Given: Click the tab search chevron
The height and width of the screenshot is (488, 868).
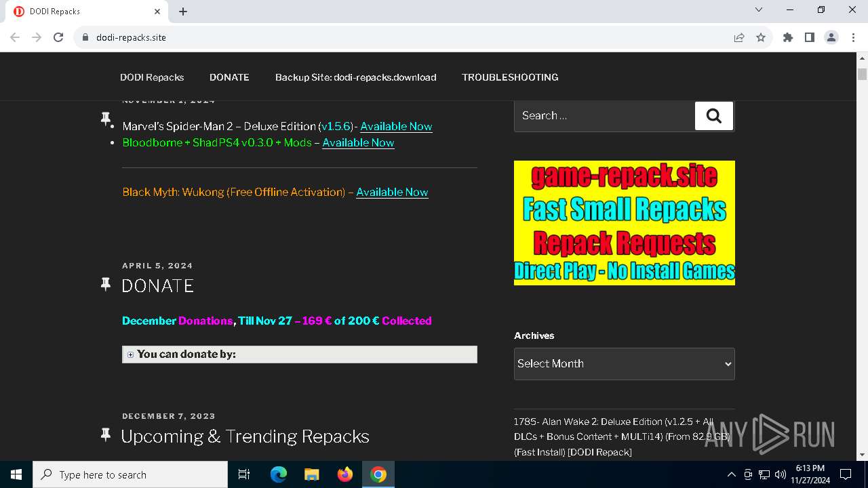Looking at the screenshot, I should click(759, 9).
